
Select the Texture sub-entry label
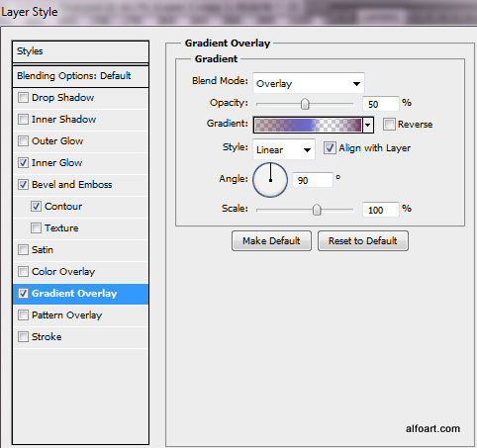pos(61,228)
